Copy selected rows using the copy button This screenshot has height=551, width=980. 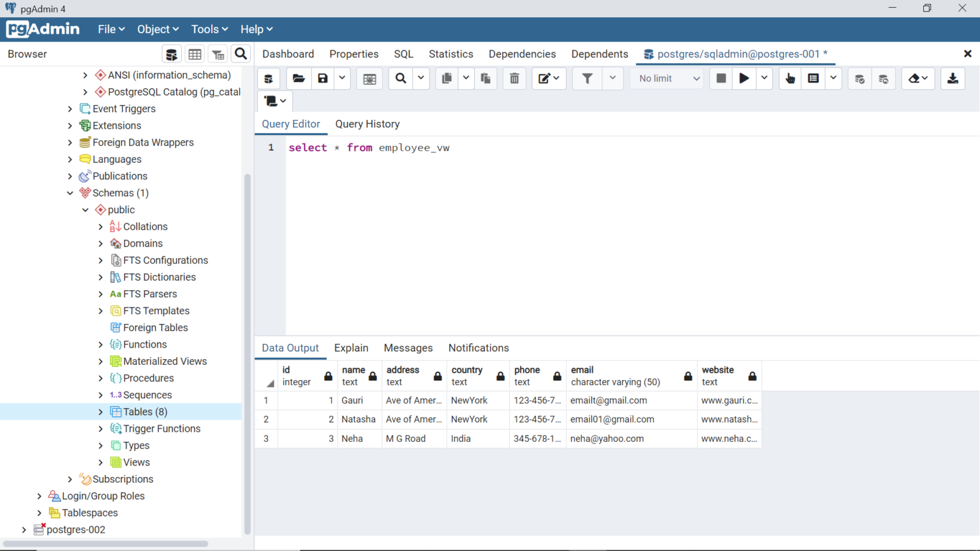[x=446, y=78]
